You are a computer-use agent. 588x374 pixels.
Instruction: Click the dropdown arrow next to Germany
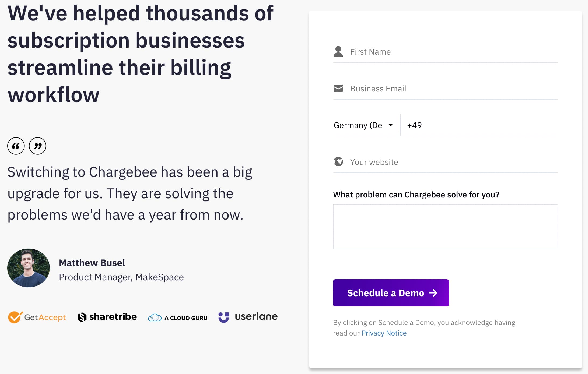391,125
